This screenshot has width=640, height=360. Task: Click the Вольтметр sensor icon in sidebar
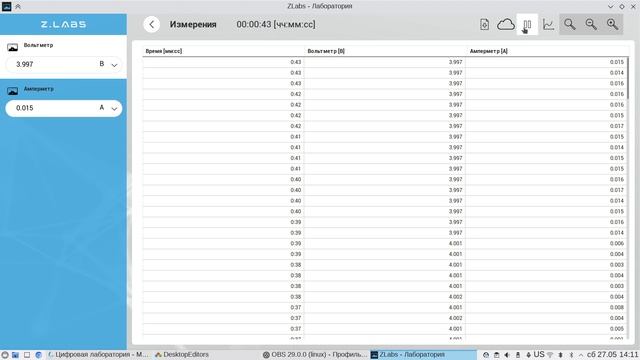point(13,47)
